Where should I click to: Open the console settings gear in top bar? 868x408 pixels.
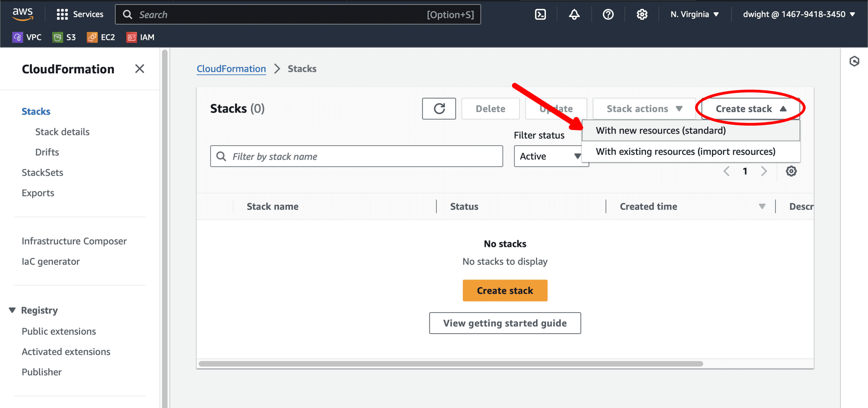tap(642, 14)
